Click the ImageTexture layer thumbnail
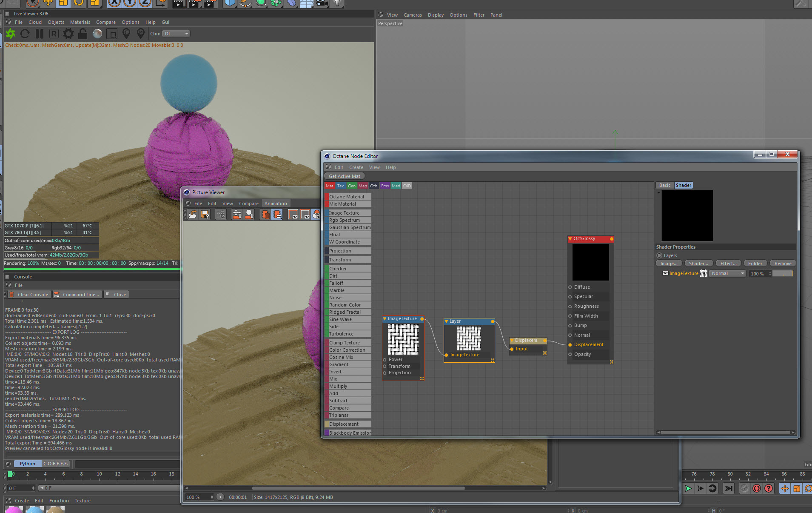Screen dimensions: 812x513 coord(704,273)
